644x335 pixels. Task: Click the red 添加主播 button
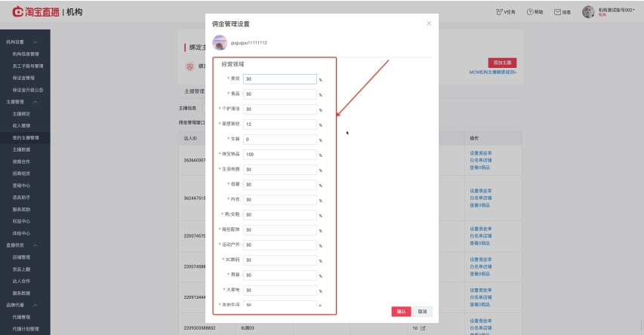tap(502, 63)
